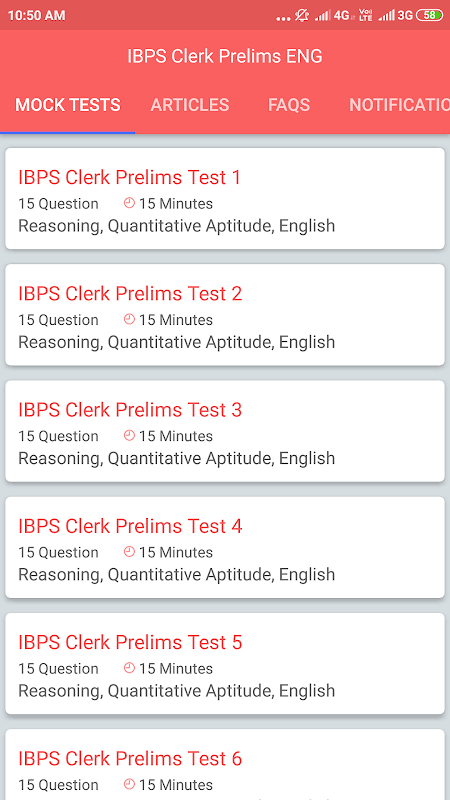The height and width of the screenshot is (800, 450).
Task: Tap the battery indicator in status bar
Action: 430,15
